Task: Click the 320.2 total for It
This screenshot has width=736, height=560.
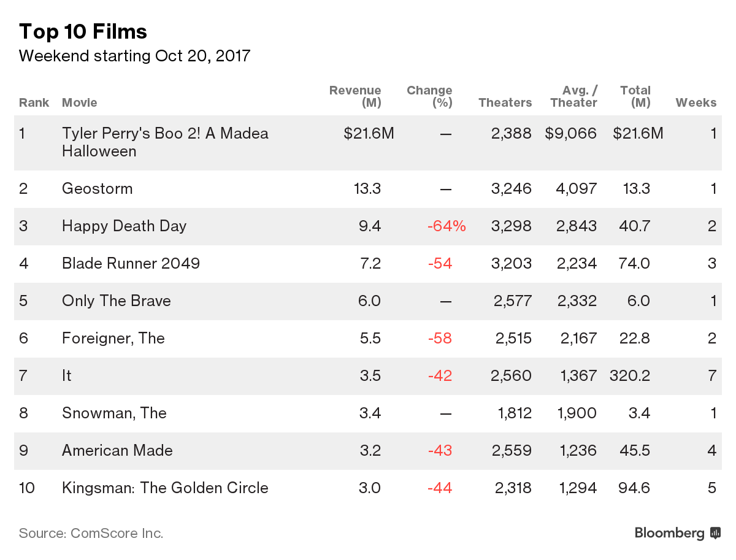Action: coord(630,375)
